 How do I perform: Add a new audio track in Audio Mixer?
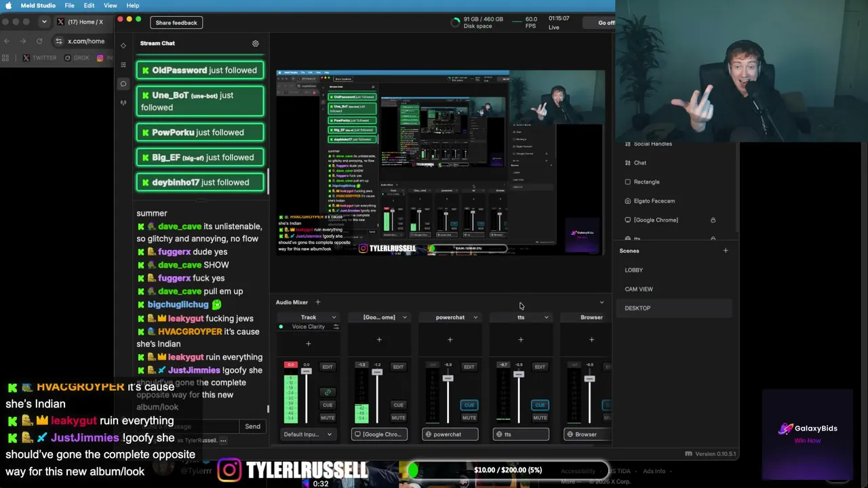coord(317,302)
